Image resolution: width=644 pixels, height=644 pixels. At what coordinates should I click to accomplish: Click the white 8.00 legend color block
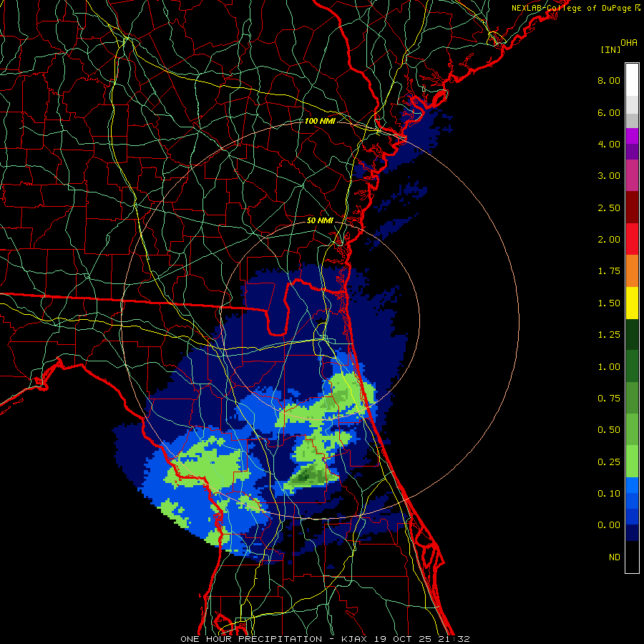(632, 80)
